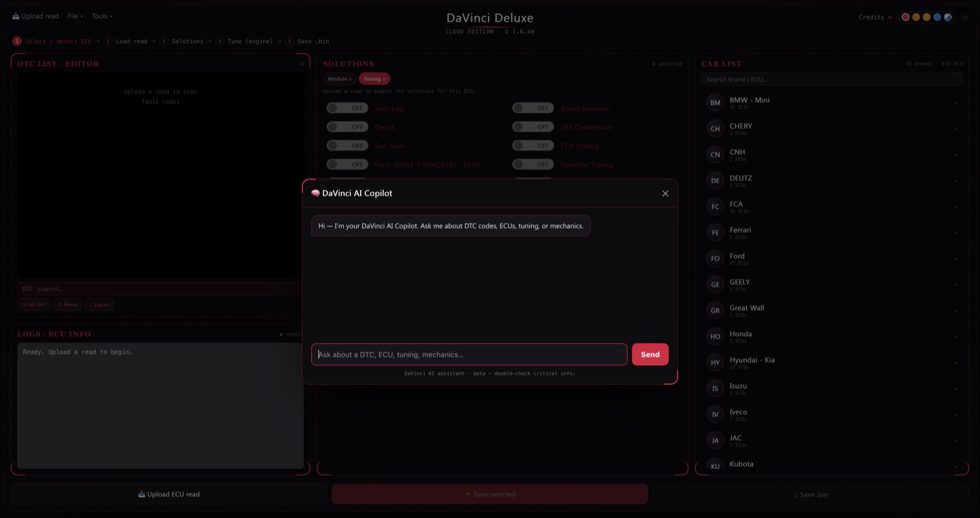Toggle the Boost Increase switch

[532, 108]
